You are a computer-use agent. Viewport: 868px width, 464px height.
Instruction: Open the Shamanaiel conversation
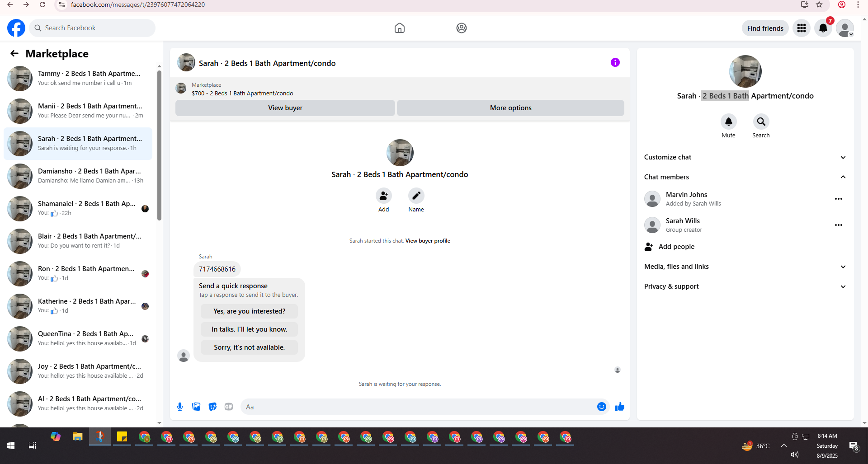[x=78, y=209]
